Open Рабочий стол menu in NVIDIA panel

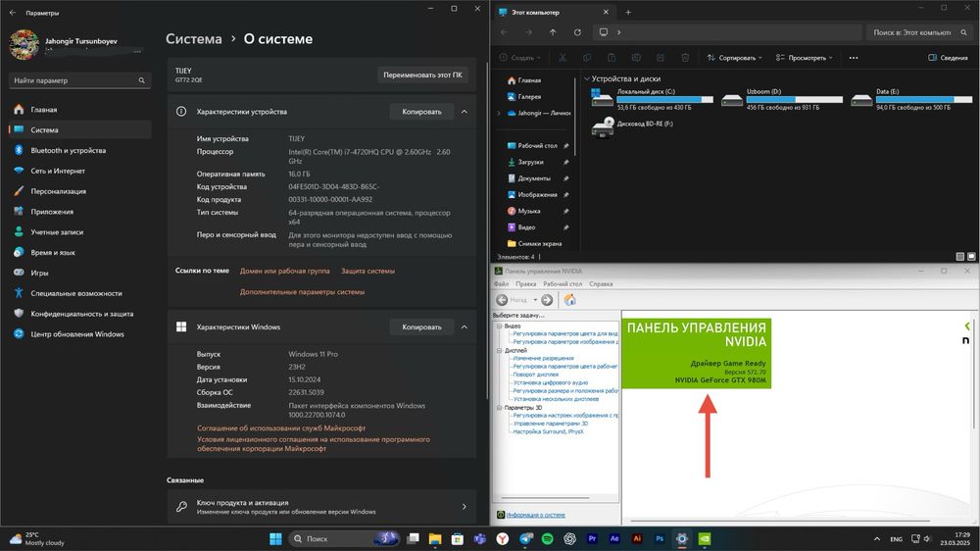[x=563, y=284]
